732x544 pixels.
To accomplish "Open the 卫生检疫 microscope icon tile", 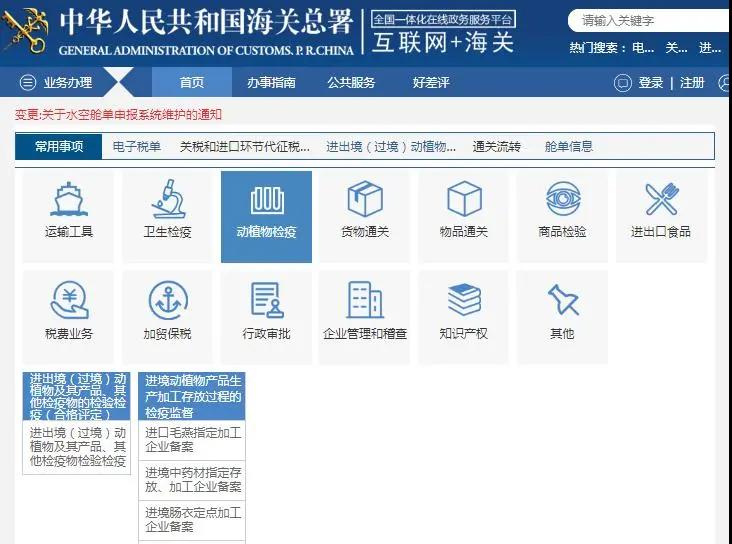I will (167, 217).
